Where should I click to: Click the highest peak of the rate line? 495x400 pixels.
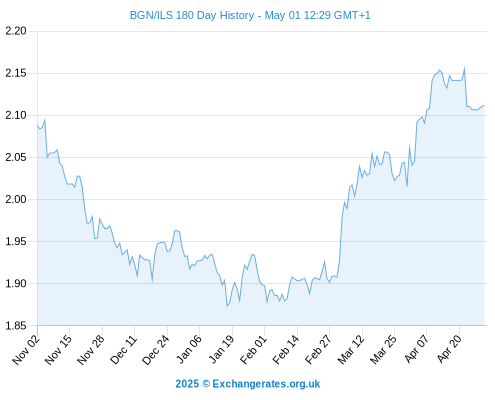tap(464, 68)
